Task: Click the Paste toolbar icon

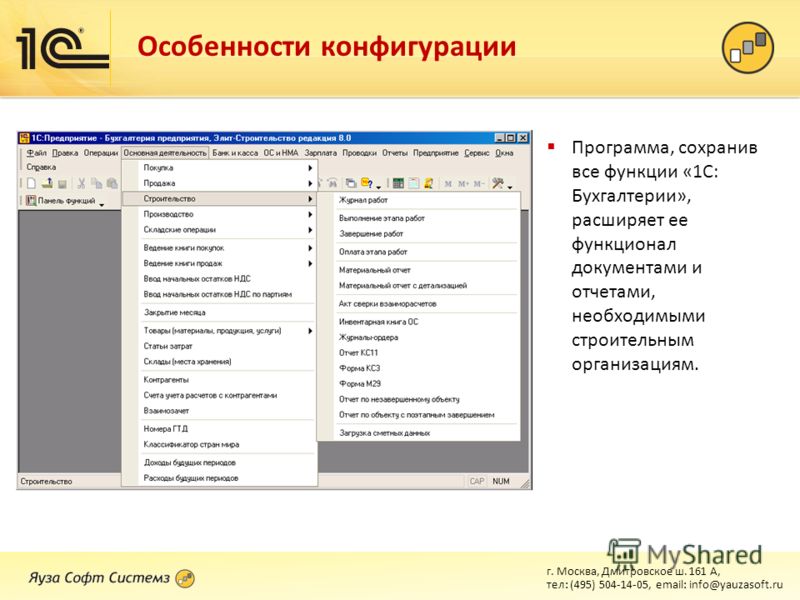Action: tap(112, 183)
